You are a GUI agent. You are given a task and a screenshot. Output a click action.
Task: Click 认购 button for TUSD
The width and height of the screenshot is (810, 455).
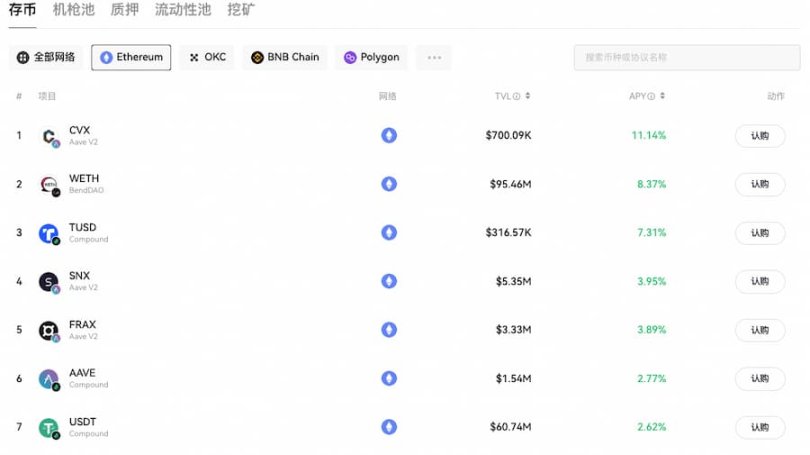click(760, 233)
